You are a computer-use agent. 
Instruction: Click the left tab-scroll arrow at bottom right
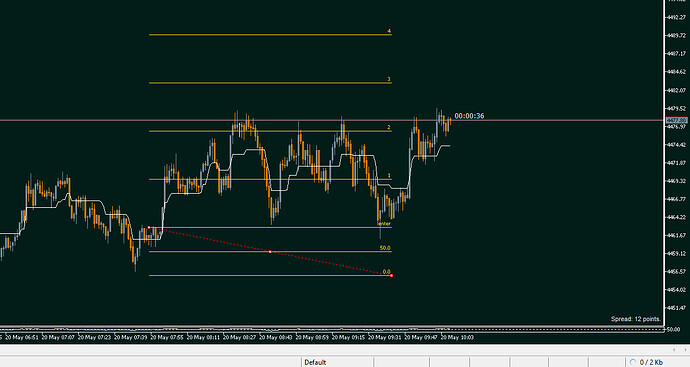(x=674, y=350)
